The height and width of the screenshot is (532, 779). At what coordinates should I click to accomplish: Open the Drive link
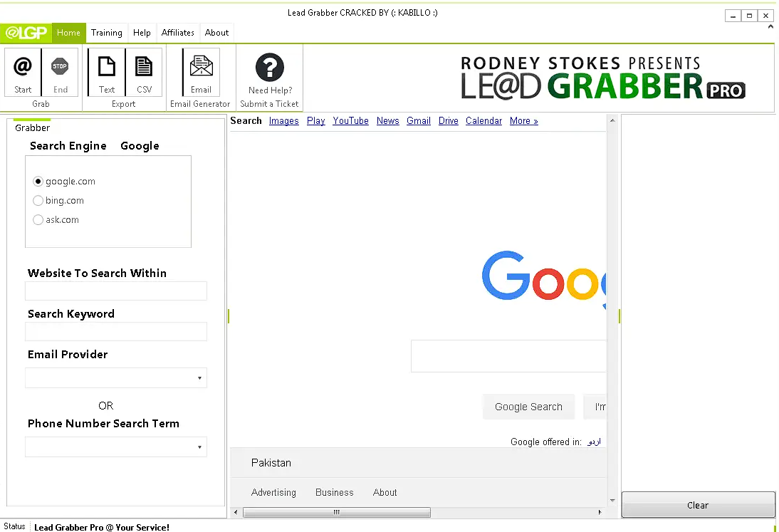pos(448,120)
